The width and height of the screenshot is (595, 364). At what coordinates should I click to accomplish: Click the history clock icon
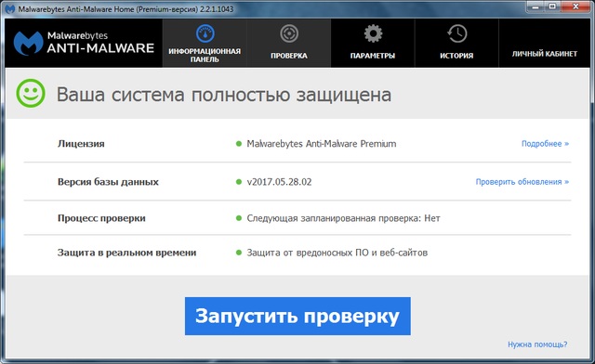pos(456,33)
